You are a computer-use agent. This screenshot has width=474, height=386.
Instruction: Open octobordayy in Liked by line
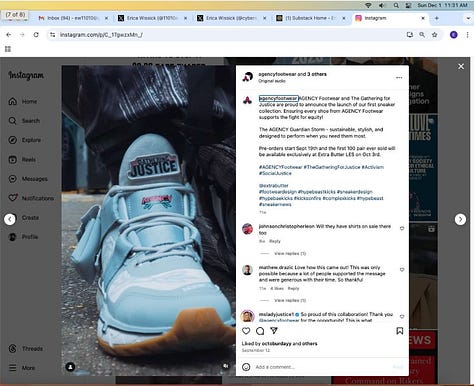276,343
